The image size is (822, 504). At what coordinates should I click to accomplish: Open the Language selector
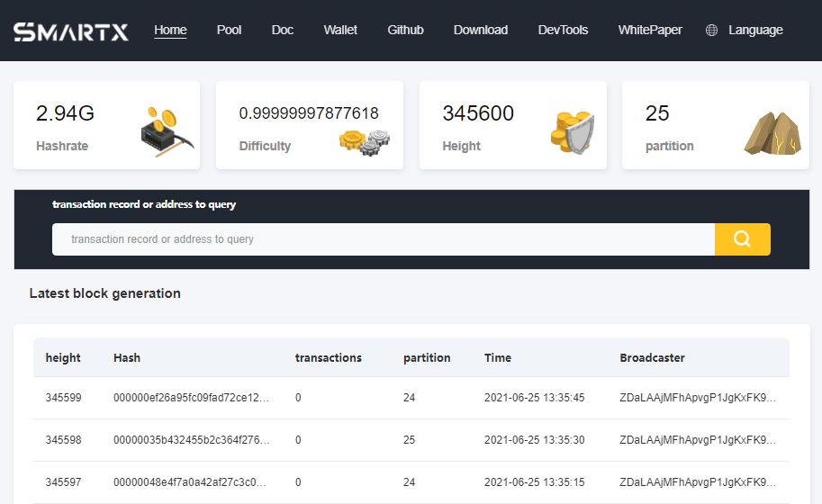coord(755,30)
